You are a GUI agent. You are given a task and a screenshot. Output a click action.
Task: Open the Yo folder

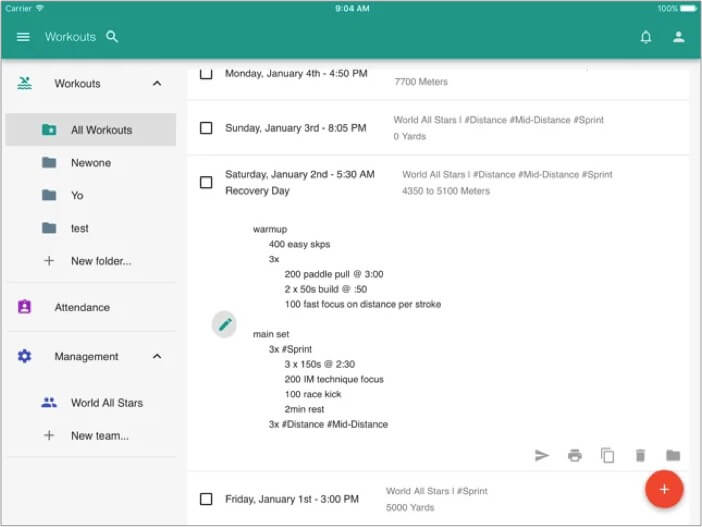91,195
